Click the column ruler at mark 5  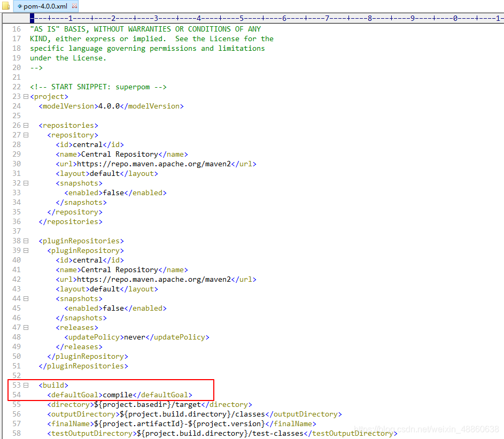242,18
